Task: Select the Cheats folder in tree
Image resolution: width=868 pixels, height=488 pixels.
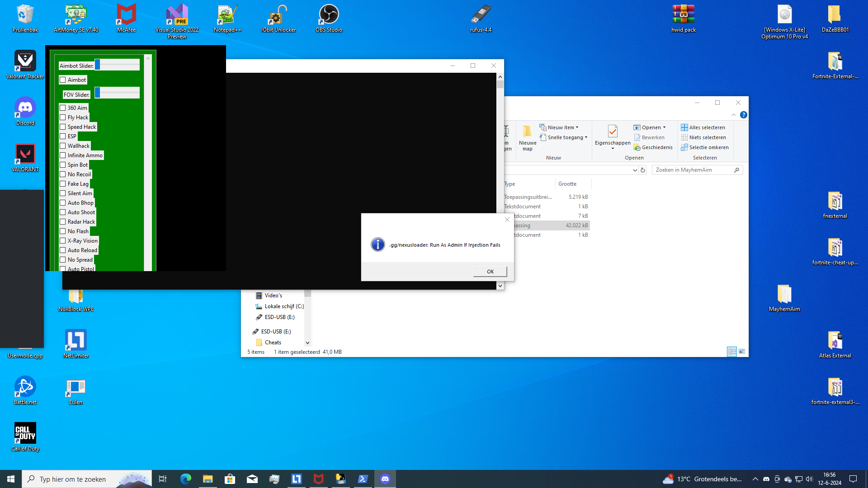Action: 273,343
